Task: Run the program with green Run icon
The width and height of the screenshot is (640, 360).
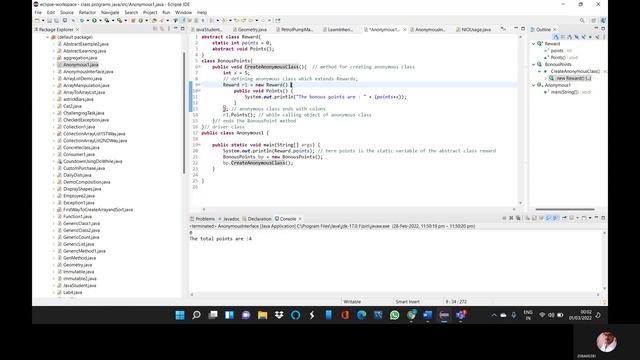Action: tap(94, 20)
